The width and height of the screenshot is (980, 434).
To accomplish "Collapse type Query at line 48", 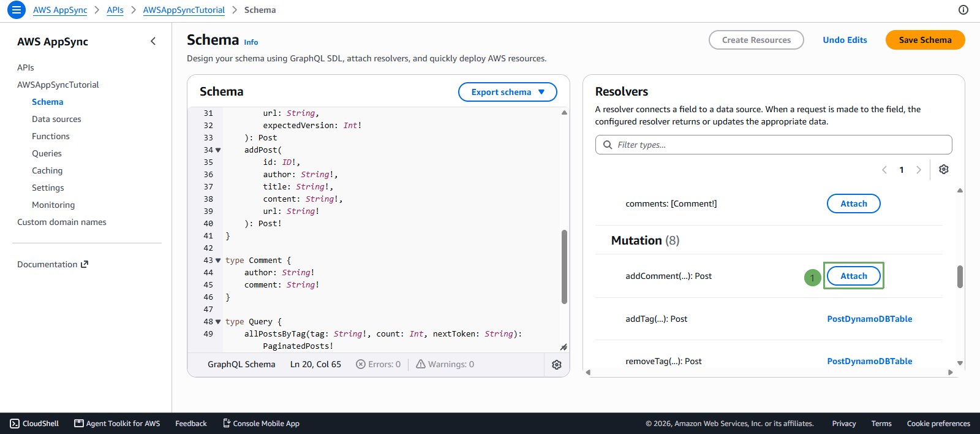I will (218, 322).
